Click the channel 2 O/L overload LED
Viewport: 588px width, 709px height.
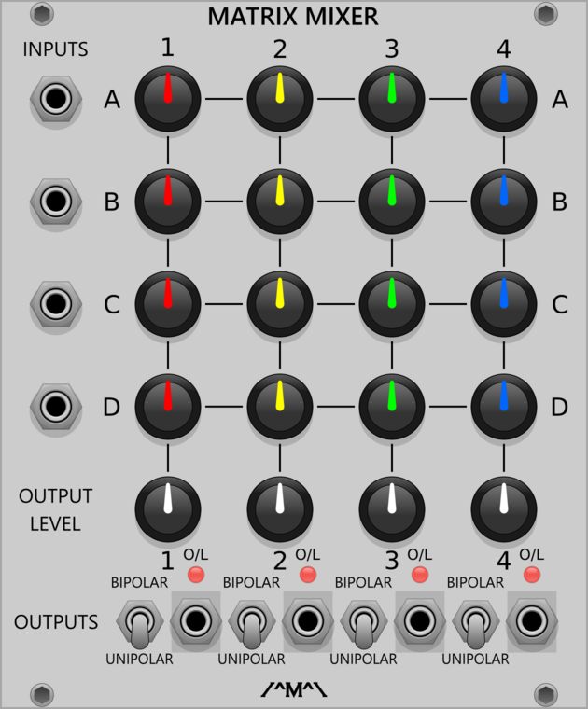(x=308, y=575)
